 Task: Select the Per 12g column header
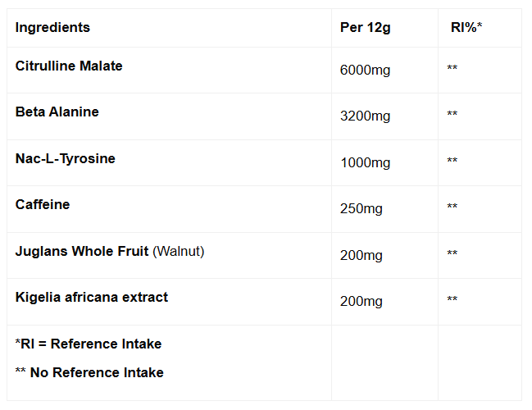365,28
